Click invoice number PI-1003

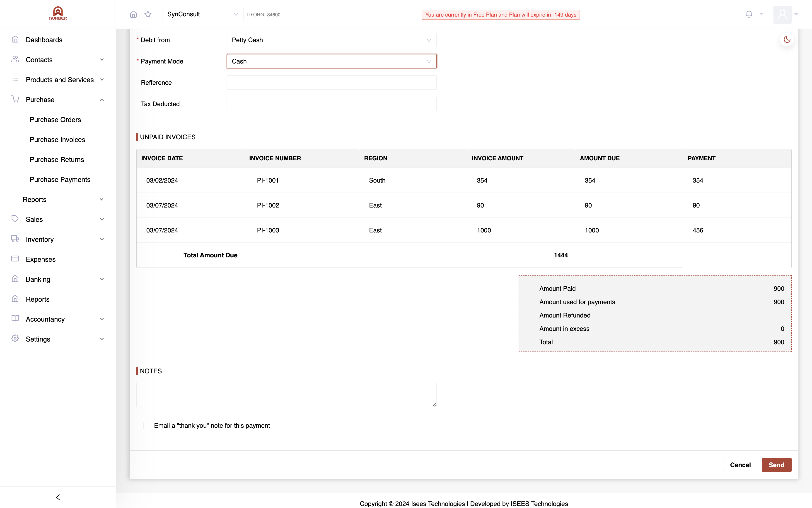268,230
